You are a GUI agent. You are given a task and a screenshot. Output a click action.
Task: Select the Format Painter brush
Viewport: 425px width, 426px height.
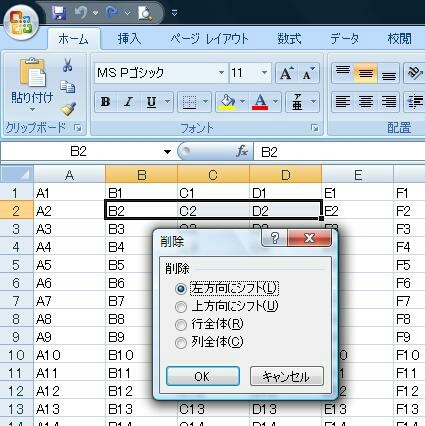[68, 108]
